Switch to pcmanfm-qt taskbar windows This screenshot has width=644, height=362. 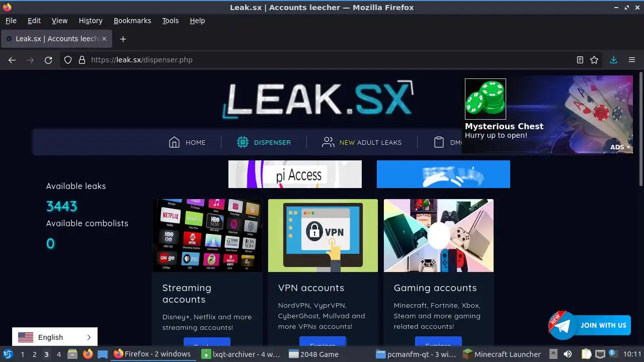click(x=417, y=354)
